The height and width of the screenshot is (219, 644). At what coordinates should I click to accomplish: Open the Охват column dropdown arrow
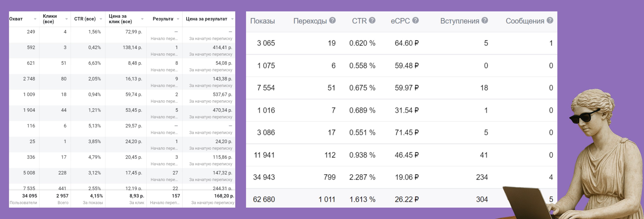[x=35, y=19]
